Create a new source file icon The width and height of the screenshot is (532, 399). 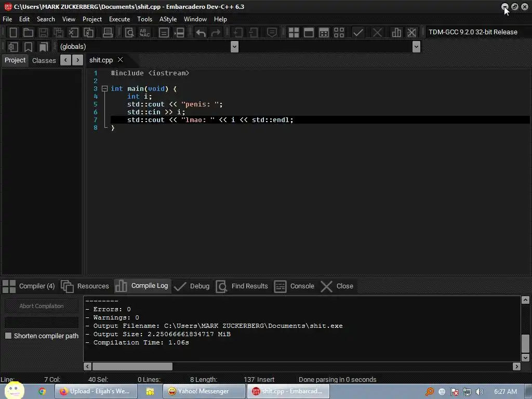click(13, 33)
